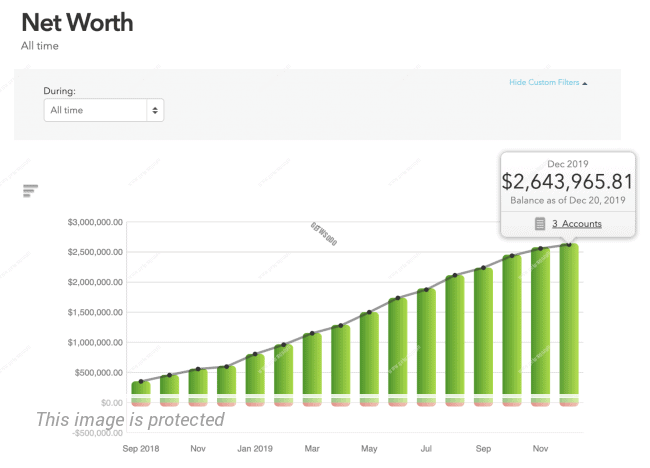Click the Dec 2019 trend line data point
This screenshot has width=650, height=468.
pos(569,245)
